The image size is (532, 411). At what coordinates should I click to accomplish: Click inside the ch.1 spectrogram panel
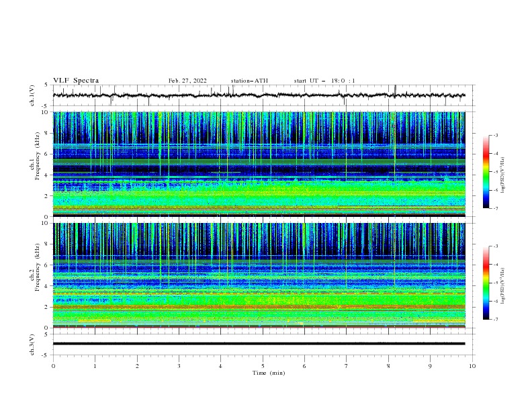pyautogui.click(x=259, y=164)
